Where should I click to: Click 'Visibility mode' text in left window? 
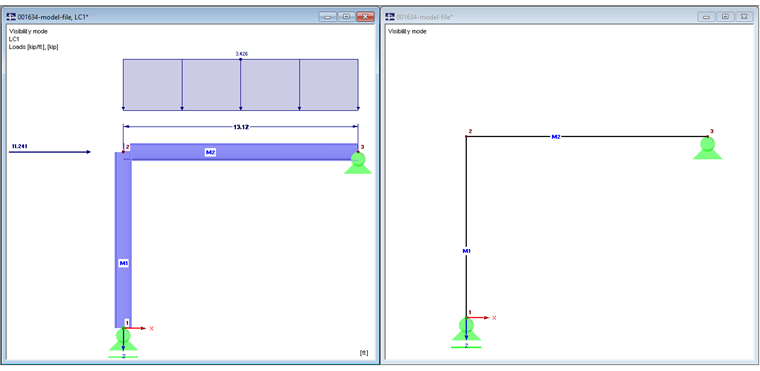click(28, 32)
